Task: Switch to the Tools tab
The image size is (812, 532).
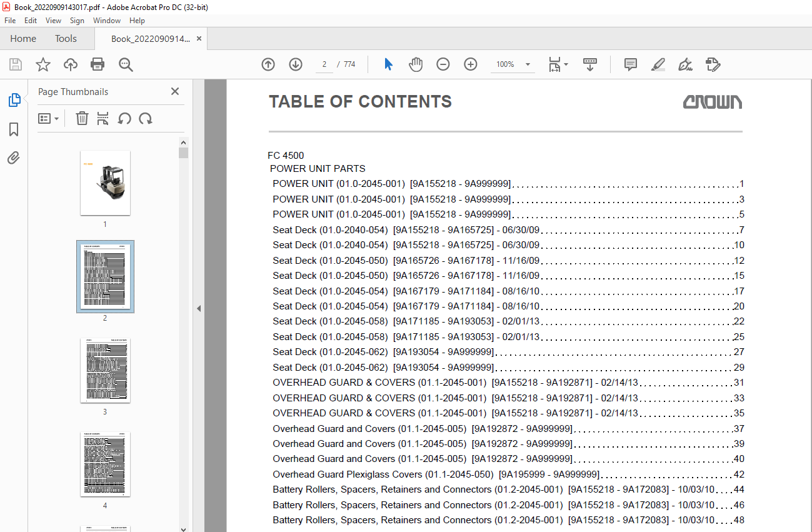Action: pos(66,39)
